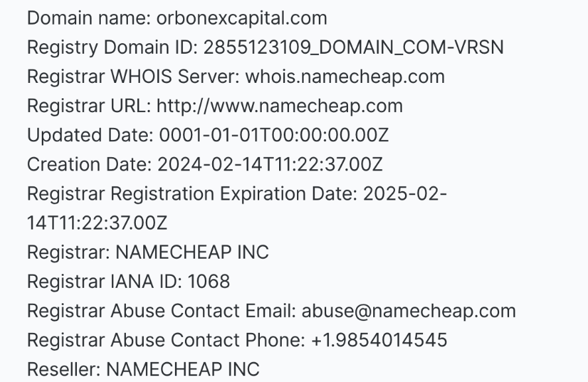Click the Creation Date 2024-02-14 value
The height and width of the screenshot is (382, 588).
click(x=270, y=164)
